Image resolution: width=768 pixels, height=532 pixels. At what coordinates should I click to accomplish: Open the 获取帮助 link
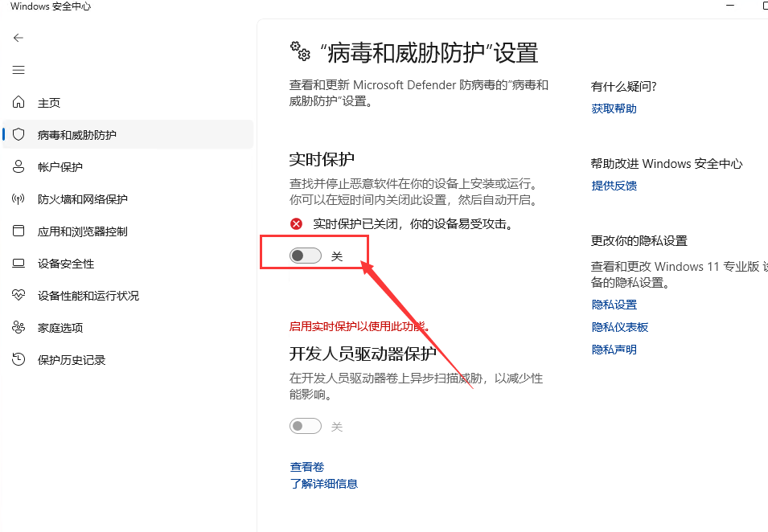(x=614, y=108)
